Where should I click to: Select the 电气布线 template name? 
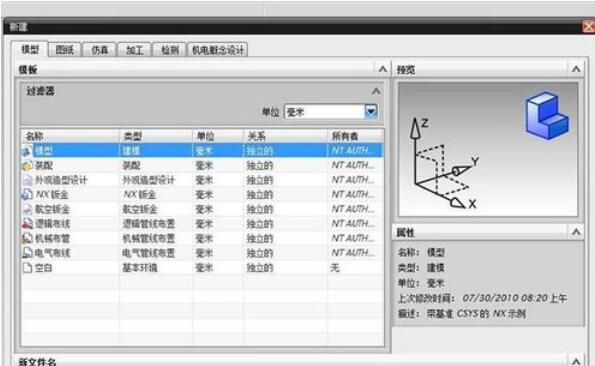[52, 253]
